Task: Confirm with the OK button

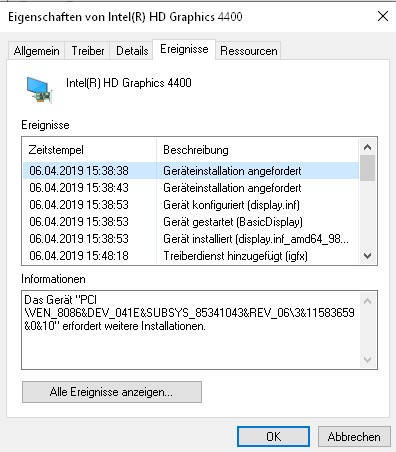Action: pos(273,437)
